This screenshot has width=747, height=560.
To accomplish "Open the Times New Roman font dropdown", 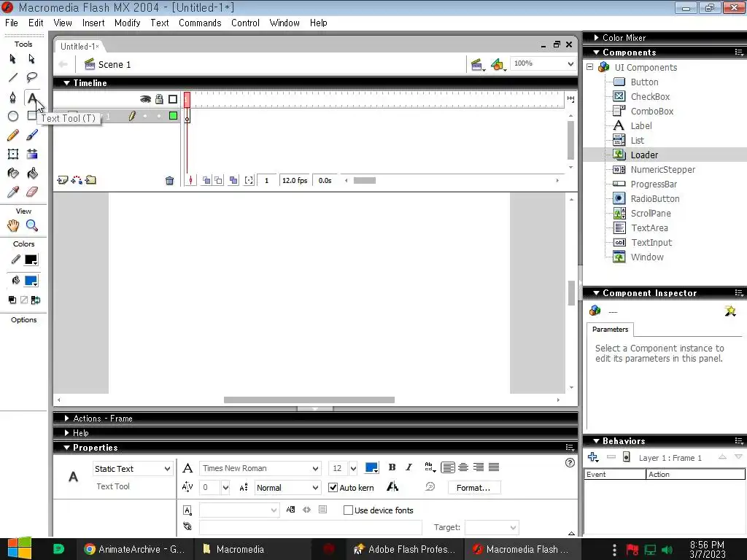I will 260,468.
